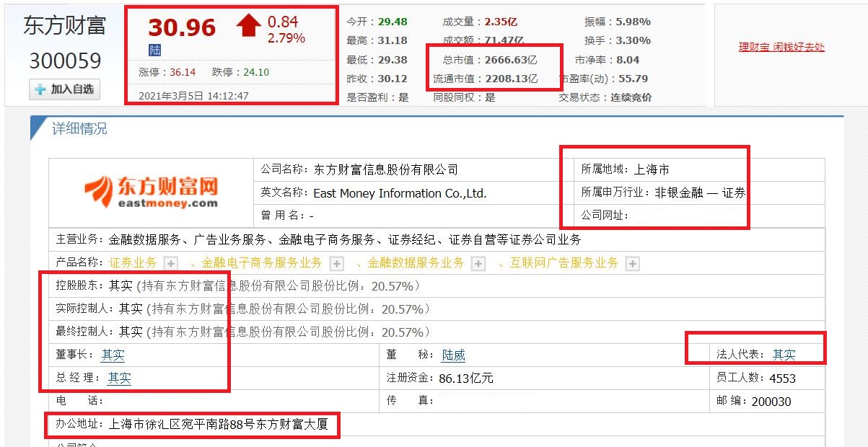Click the 最终控制人 shareholding row

click(437, 332)
